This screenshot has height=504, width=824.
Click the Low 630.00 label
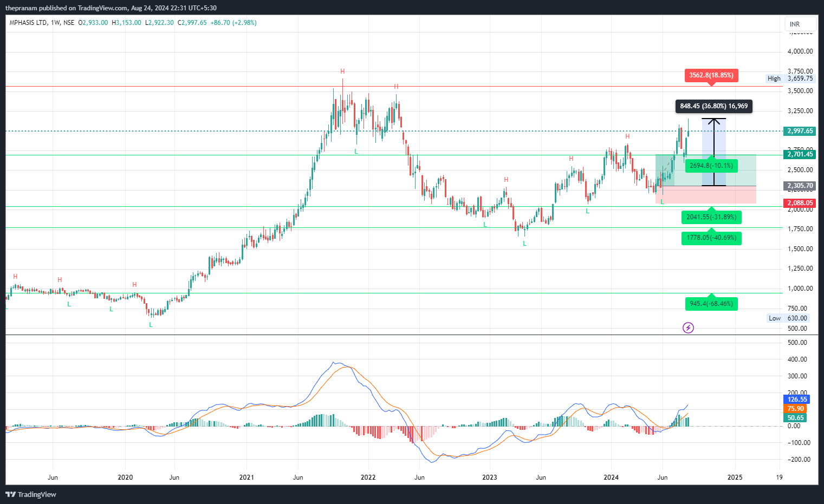(x=788, y=318)
